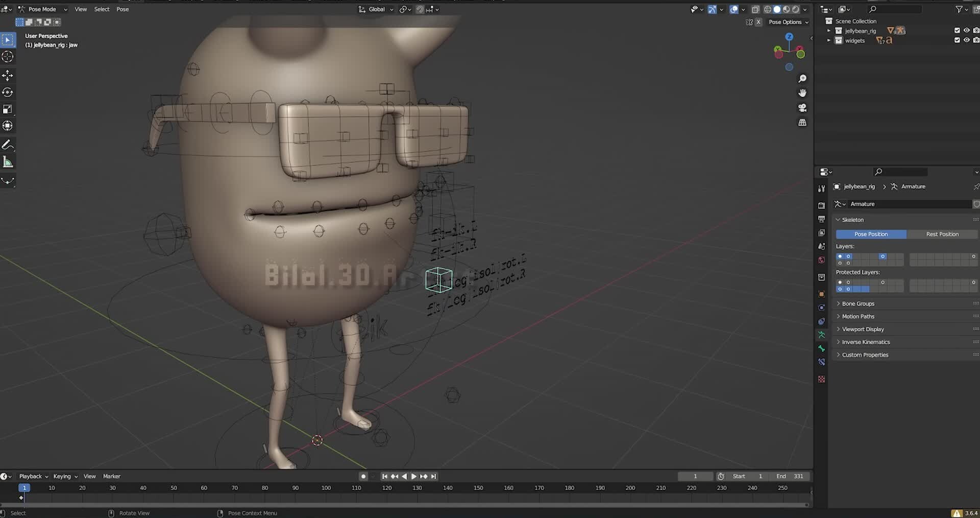Open the Render properties tab
This screenshot has width=980, height=518.
[x=821, y=205]
